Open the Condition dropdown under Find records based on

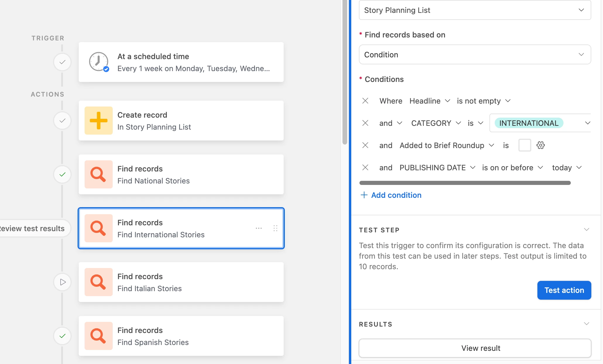pyautogui.click(x=474, y=55)
